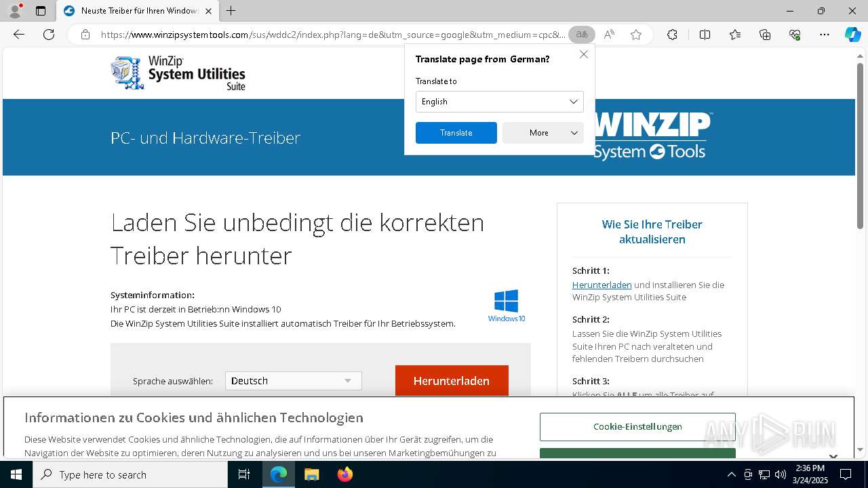Click the blue Translate button
868x488 pixels.
point(456,133)
